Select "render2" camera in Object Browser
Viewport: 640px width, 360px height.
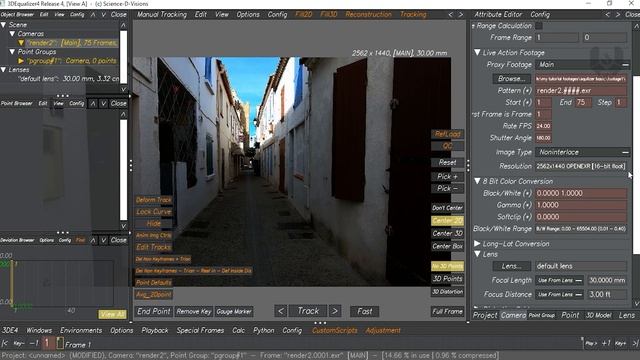point(72,43)
